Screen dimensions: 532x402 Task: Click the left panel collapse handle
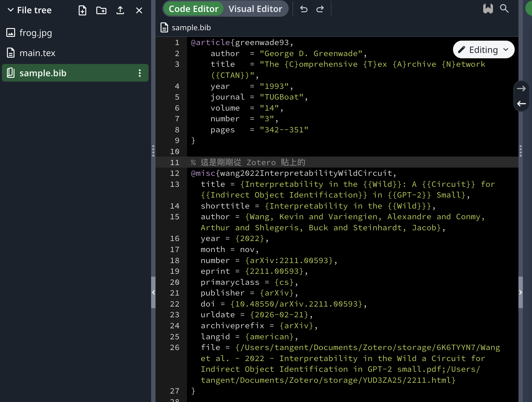click(x=153, y=292)
